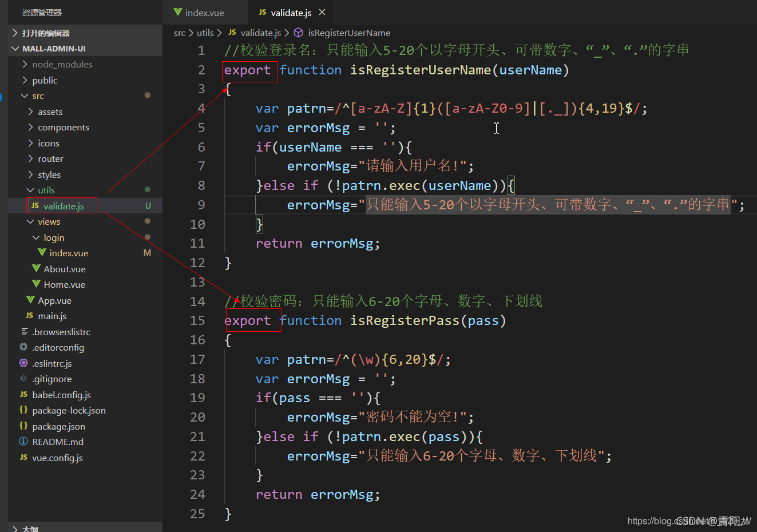Open the index.vue editor tab
Image resolution: width=757 pixels, height=532 pixels.
tap(199, 13)
